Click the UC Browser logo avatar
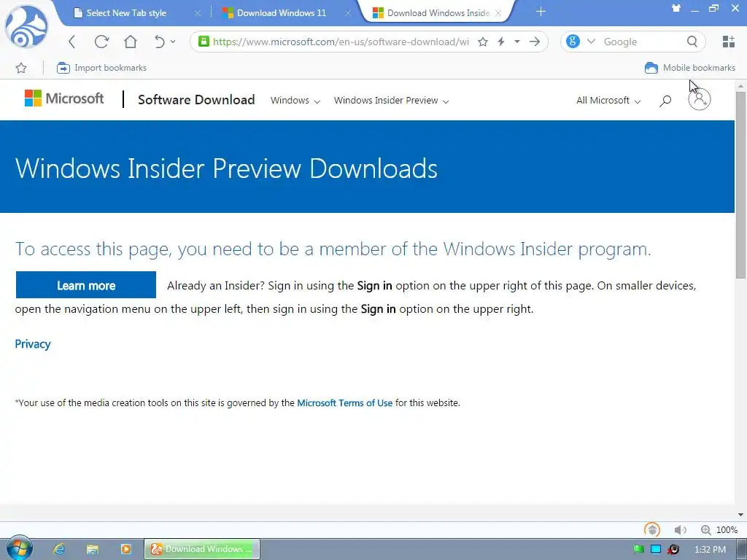 tap(26, 27)
